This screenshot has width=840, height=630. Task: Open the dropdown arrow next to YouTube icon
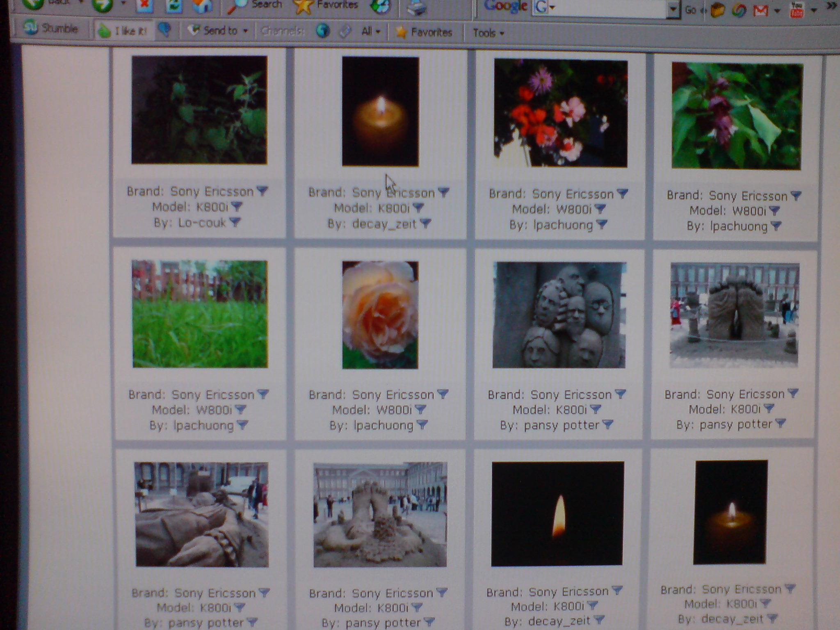tap(814, 10)
